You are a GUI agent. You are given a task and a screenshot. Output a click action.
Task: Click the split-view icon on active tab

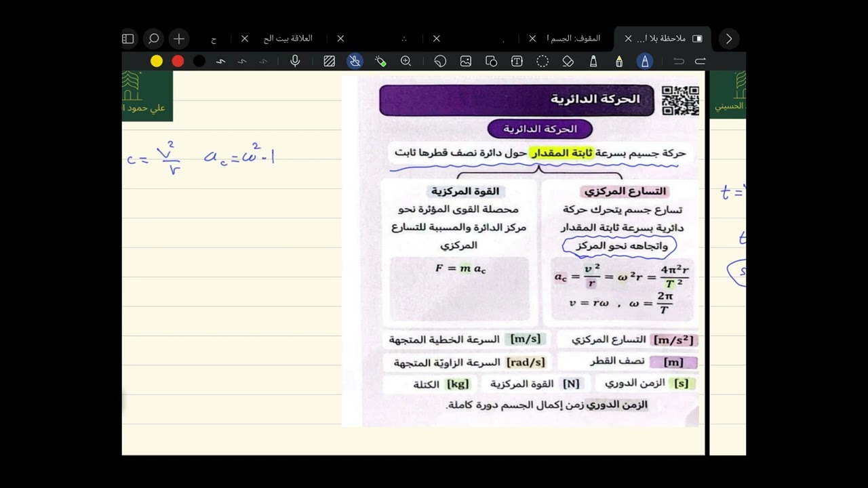coord(697,39)
